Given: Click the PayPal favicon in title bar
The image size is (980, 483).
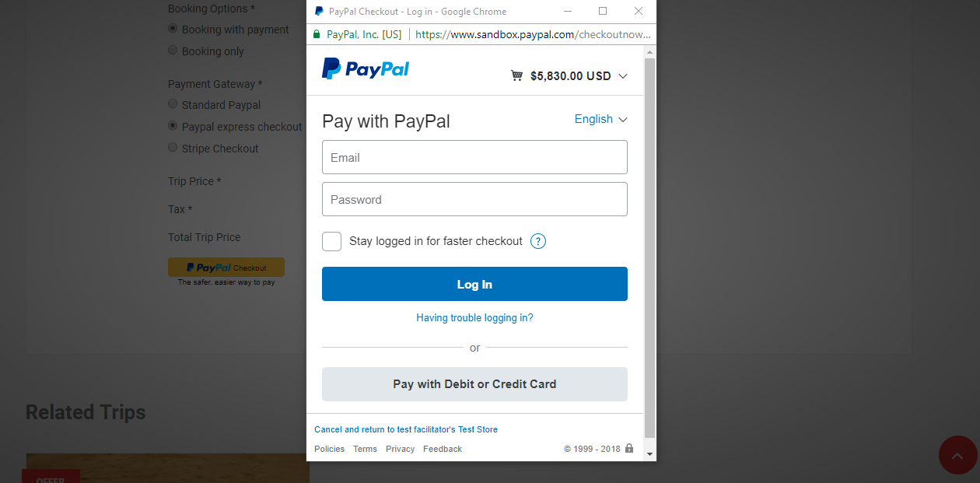Looking at the screenshot, I should click(x=319, y=12).
